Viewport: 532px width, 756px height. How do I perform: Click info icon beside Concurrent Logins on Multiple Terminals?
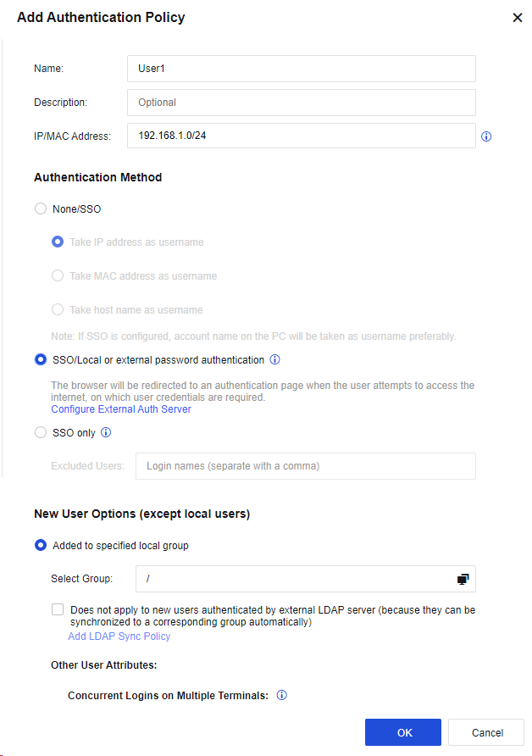point(282,696)
